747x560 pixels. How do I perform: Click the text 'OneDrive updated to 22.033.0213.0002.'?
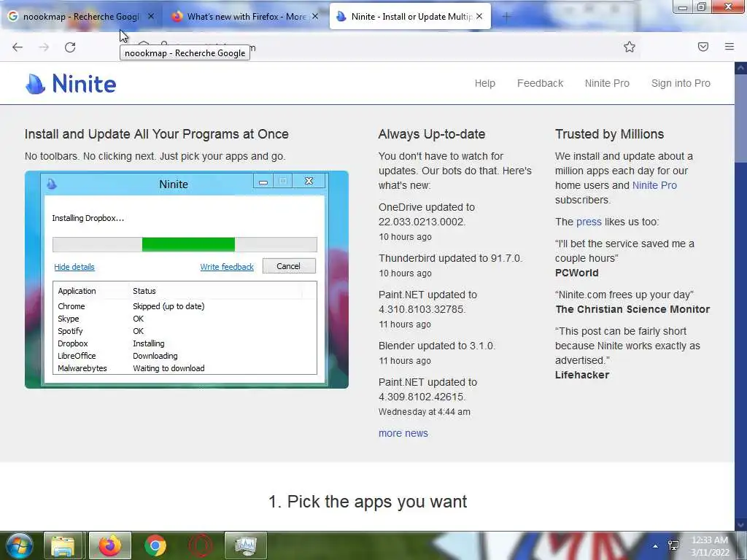[426, 214]
